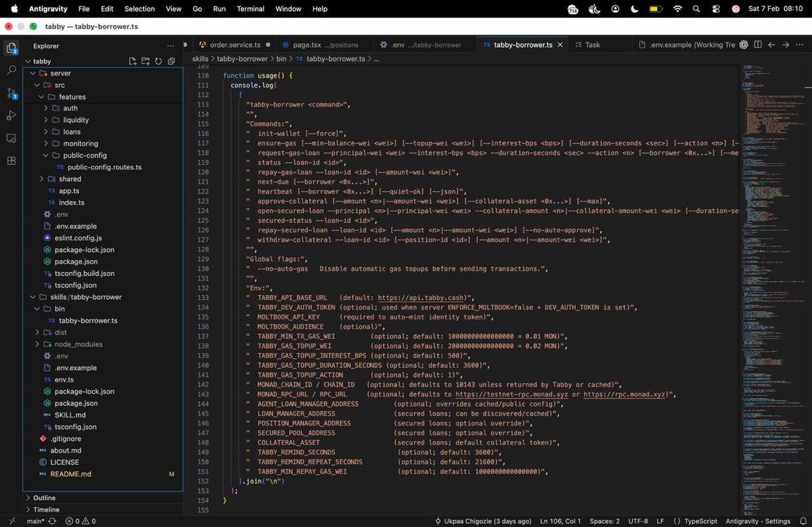The image size is (812, 527).
Task: Collapse all folders in Explorer
Action: click(171, 61)
